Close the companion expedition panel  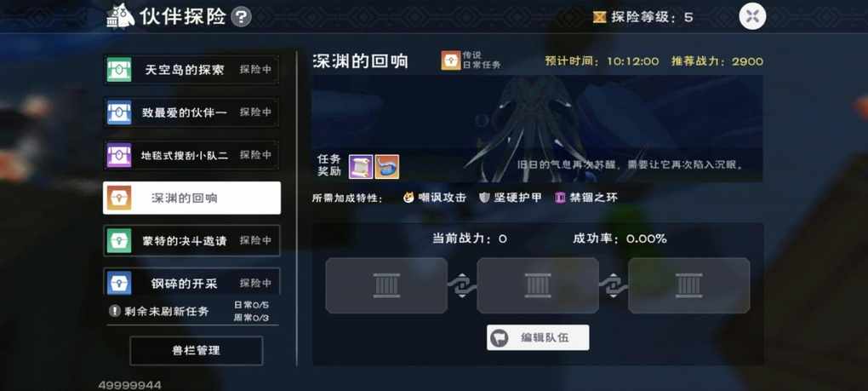pyautogui.click(x=752, y=16)
